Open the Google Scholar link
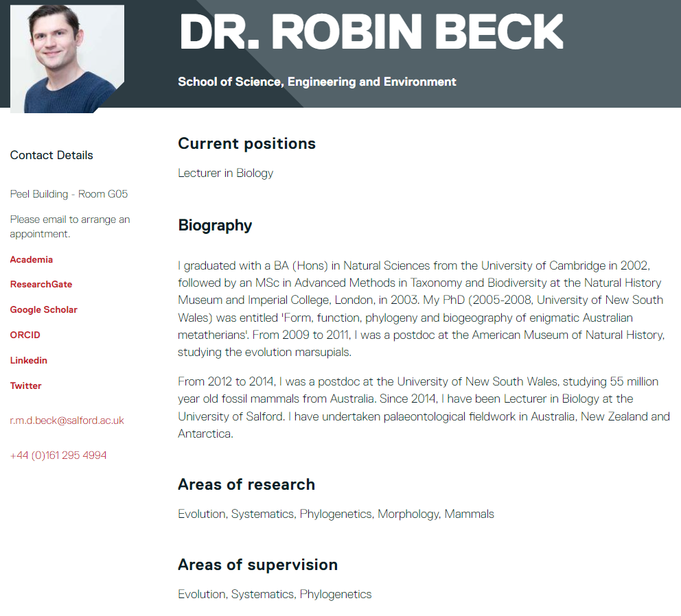The width and height of the screenshot is (681, 616). pyautogui.click(x=43, y=309)
